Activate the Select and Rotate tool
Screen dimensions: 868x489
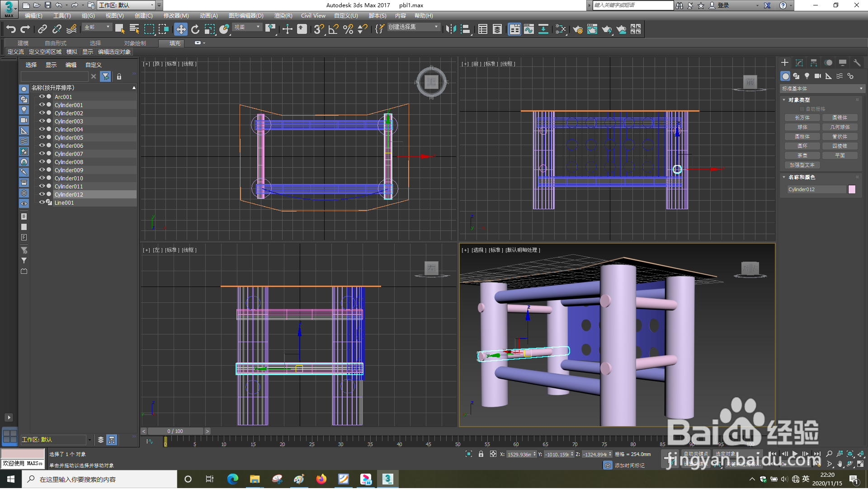click(x=195, y=29)
